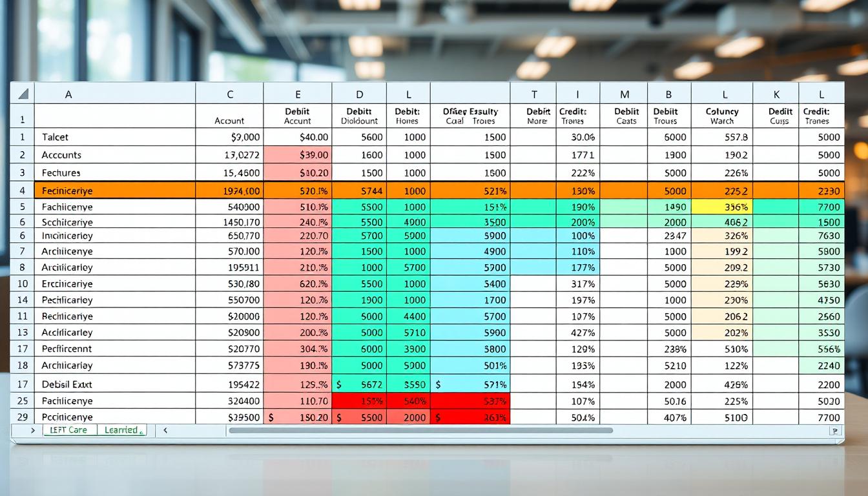Image resolution: width=868 pixels, height=496 pixels.
Task: Click the 'Accounts' cell
Action: (x=115, y=155)
